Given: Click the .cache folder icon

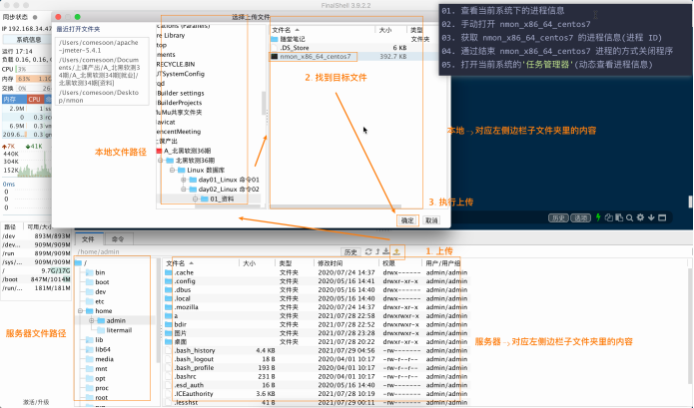Looking at the screenshot, I should click(x=169, y=273).
